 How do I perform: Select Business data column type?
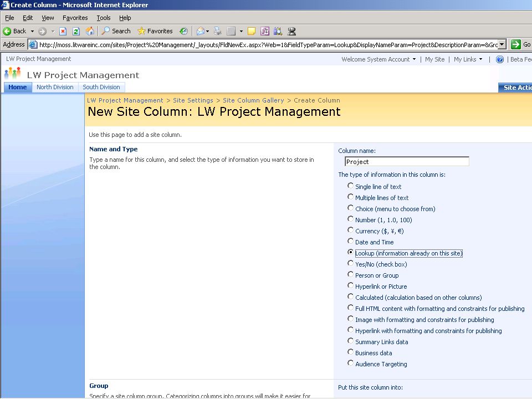point(350,352)
